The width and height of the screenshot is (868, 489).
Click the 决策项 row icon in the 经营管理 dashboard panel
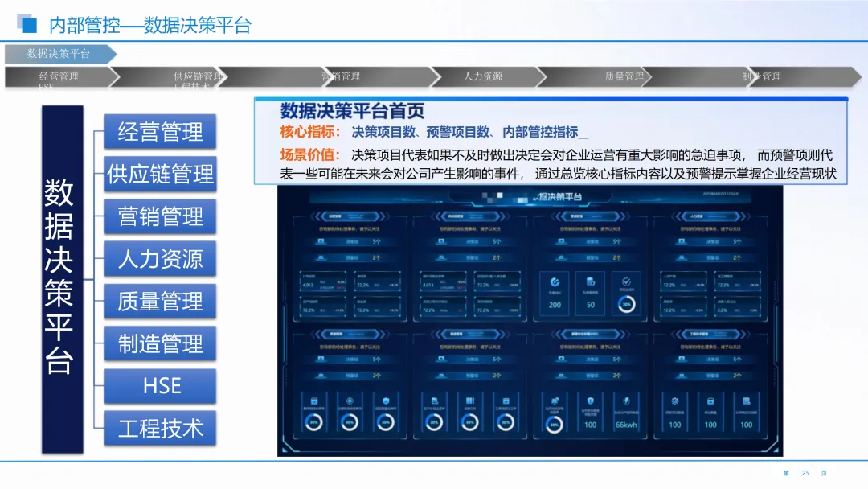pyautogui.click(x=321, y=241)
